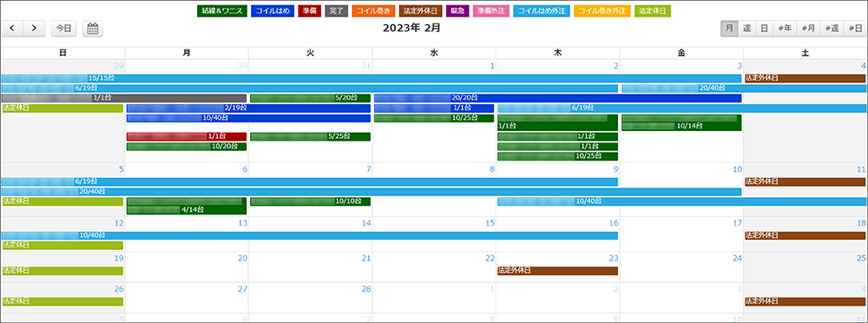Open the 10/25台 green event on Wednesday
This screenshot has width=868, height=323.
point(433,118)
